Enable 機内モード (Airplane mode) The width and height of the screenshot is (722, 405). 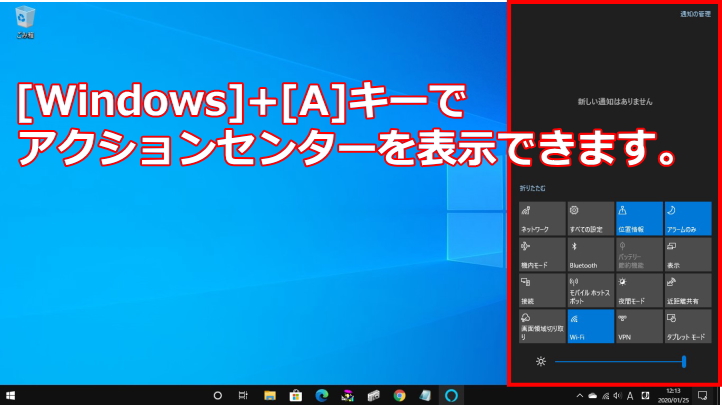click(x=541, y=253)
